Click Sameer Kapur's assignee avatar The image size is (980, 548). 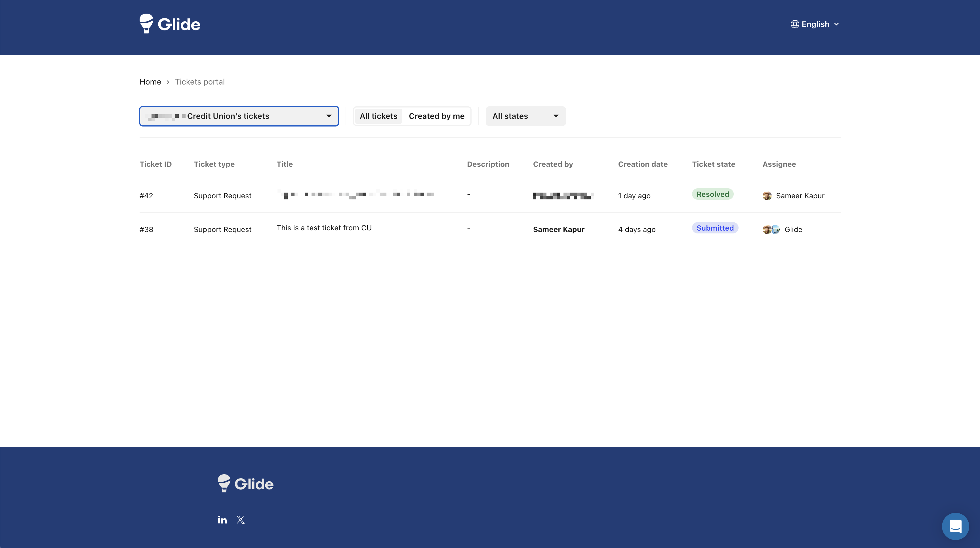click(x=767, y=196)
